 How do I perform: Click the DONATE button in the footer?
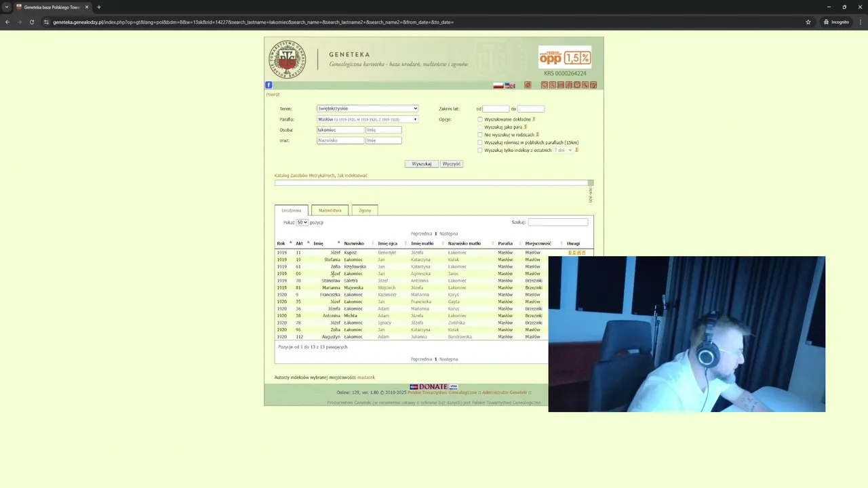coord(433,386)
